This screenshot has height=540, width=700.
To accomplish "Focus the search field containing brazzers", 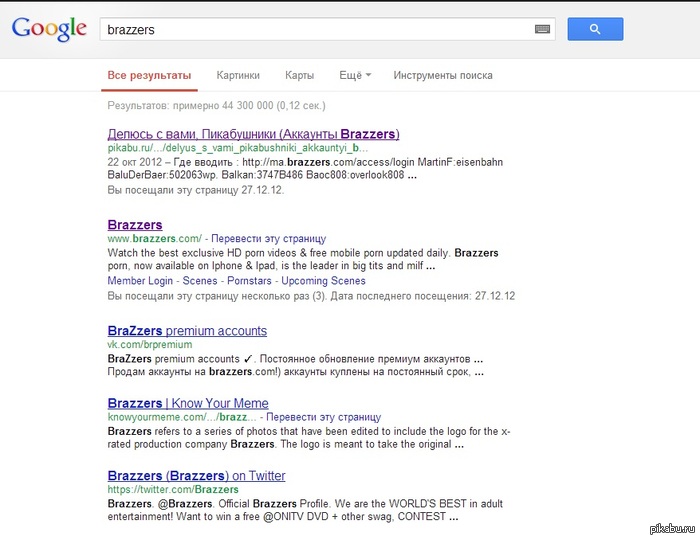I will tap(327, 29).
